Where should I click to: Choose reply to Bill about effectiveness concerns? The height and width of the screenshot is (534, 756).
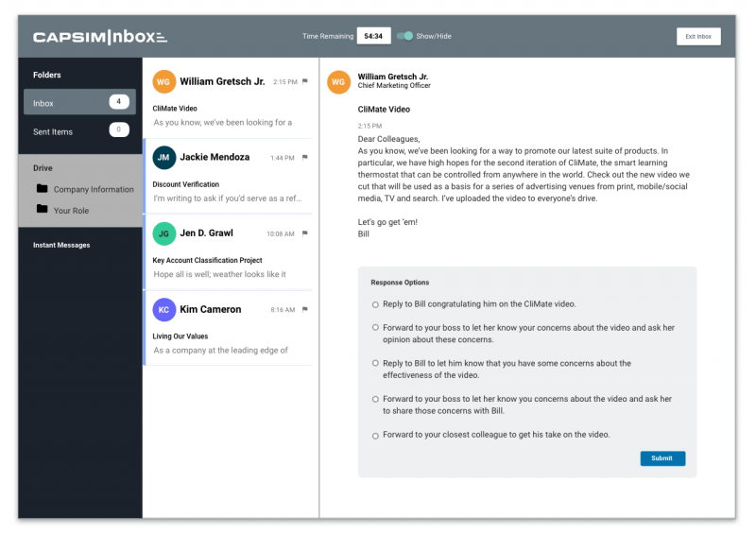[375, 363]
